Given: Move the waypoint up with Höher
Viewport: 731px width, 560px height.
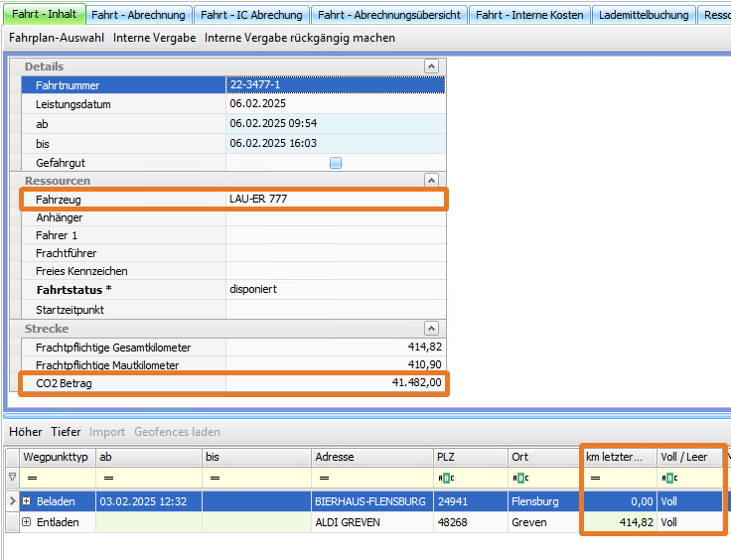Looking at the screenshot, I should (26, 432).
